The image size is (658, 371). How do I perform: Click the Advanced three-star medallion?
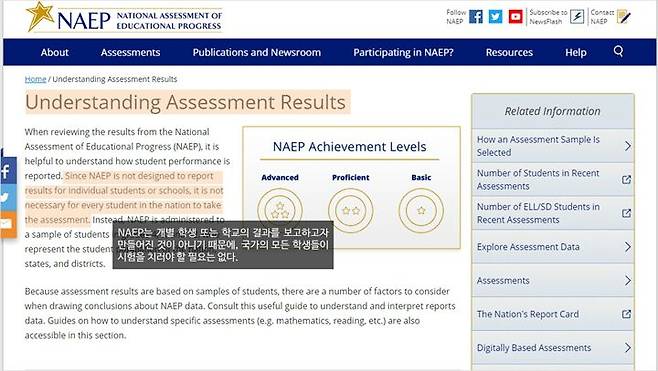click(280, 211)
